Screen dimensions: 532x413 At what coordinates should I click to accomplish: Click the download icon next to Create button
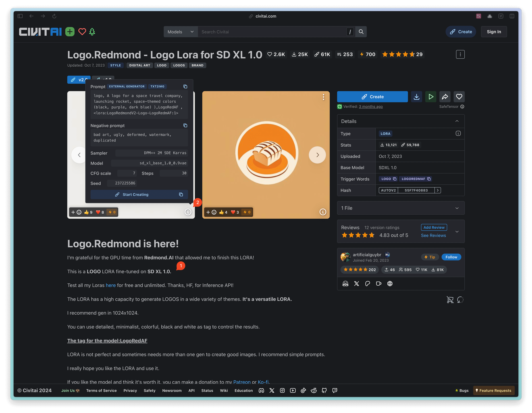click(417, 97)
